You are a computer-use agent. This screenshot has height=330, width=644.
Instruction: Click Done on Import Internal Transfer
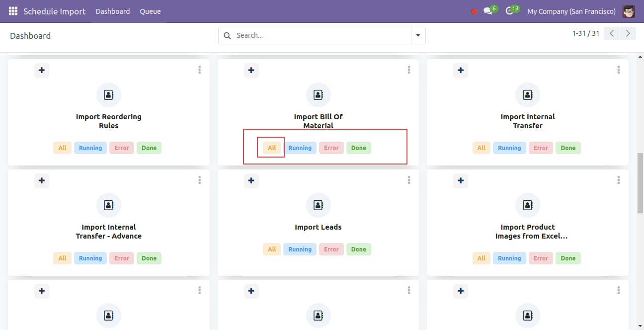pos(568,148)
